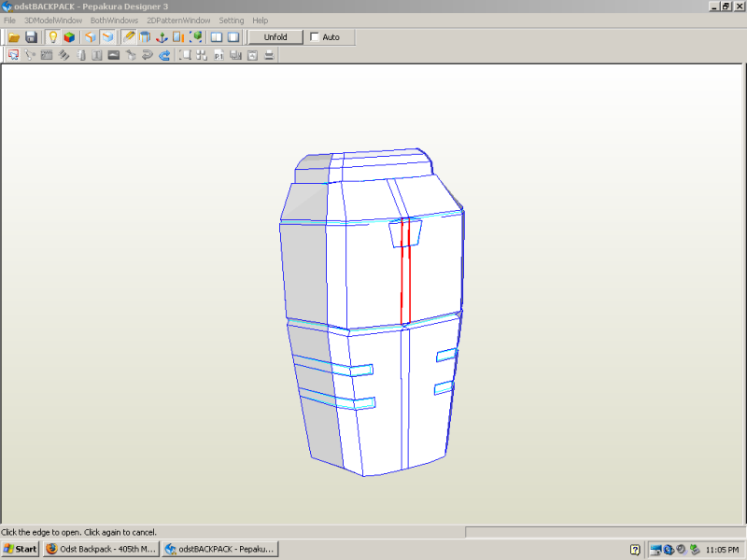Show both windows split view icon

[x=217, y=37]
